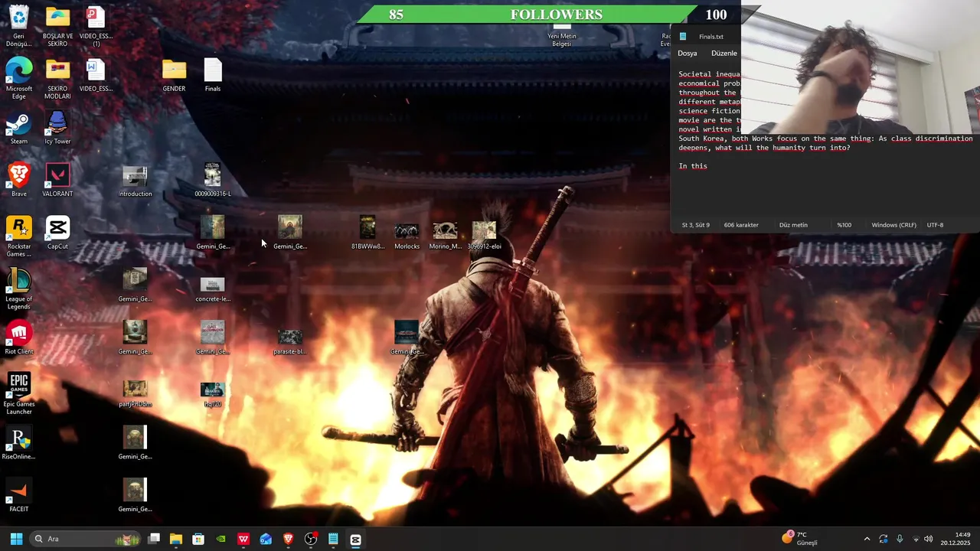Image resolution: width=980 pixels, height=551 pixels.
Task: Switch to Brave in the taskbar
Action: [288, 539]
